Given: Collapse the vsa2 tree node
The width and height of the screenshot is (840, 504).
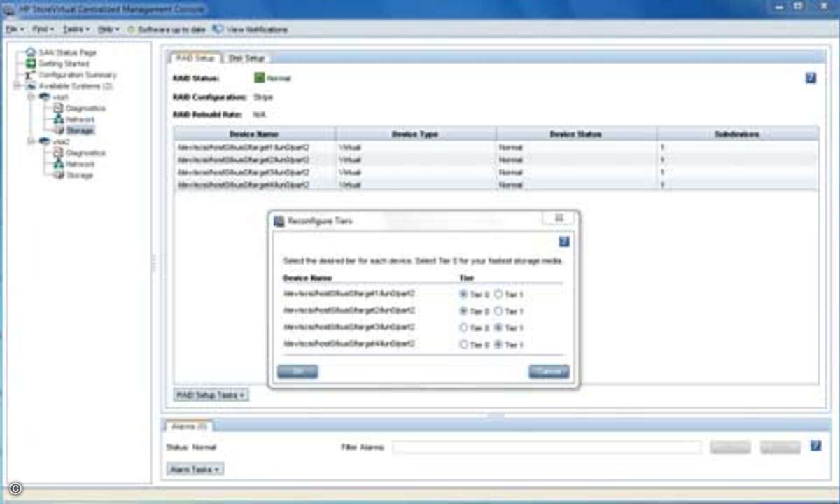Looking at the screenshot, I should pos(31,141).
